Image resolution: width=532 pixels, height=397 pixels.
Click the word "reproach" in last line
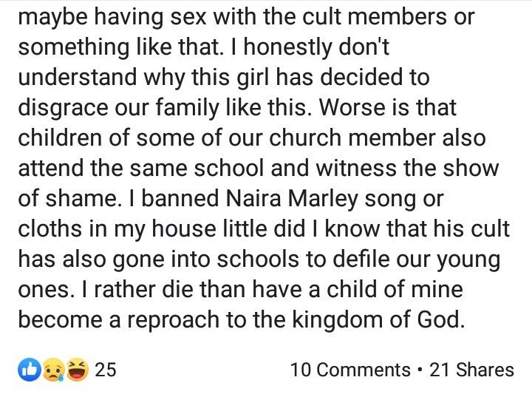pos(174,321)
